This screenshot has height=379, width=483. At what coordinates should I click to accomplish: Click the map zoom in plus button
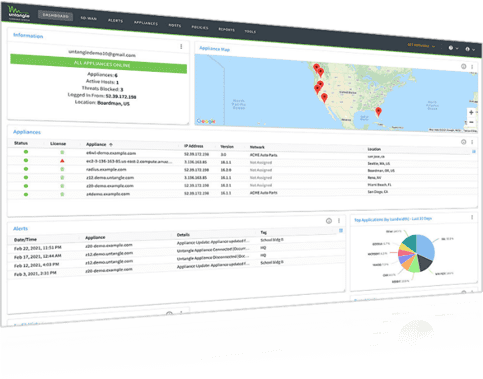tap(471, 112)
